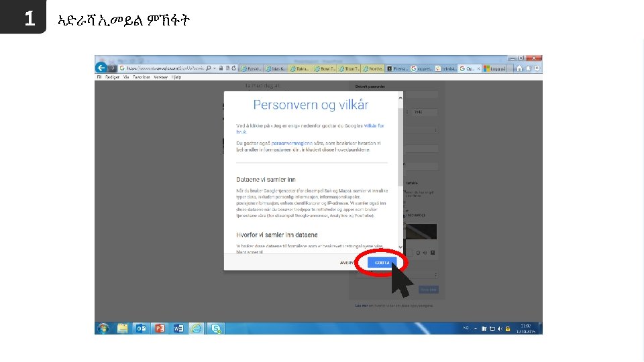
Task: Open PowerPoint from the taskbar
Action: [160, 328]
